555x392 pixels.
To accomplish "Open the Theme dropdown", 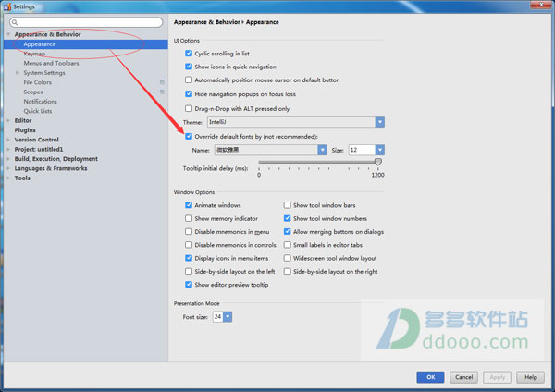I will tap(380, 122).
